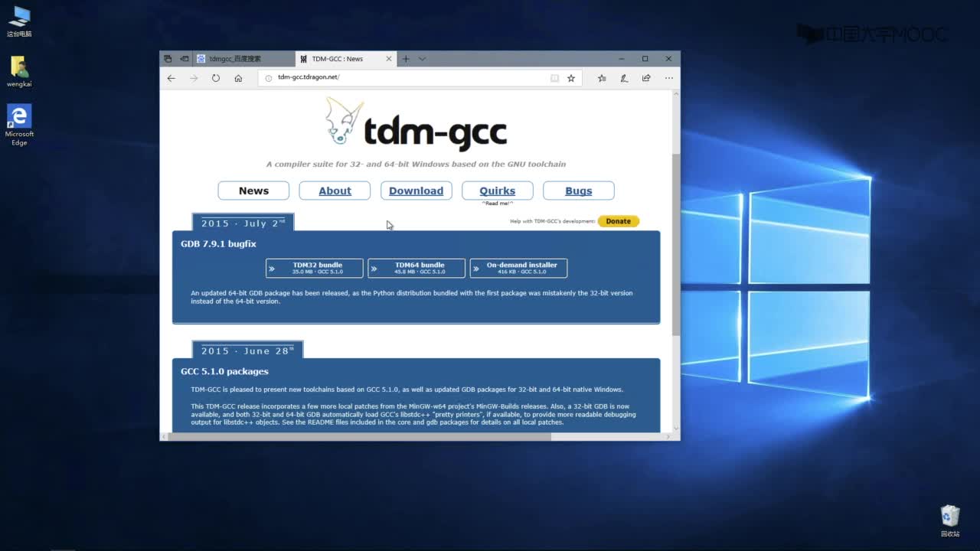Set these tabs aside
This screenshot has height=551, width=980.
click(x=184, y=59)
